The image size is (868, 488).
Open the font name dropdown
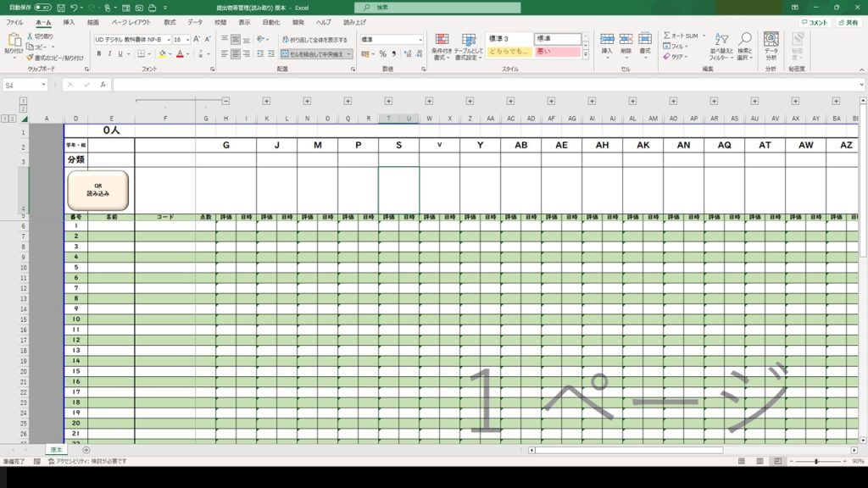(169, 40)
